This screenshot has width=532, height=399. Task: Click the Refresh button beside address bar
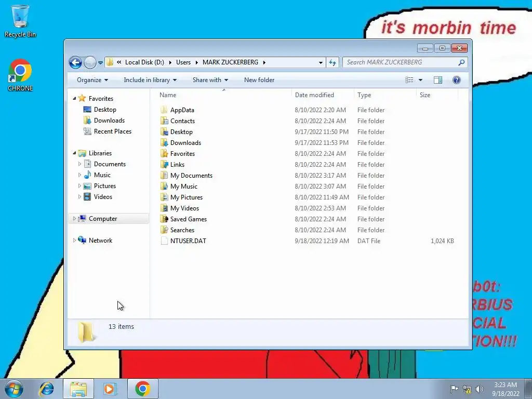click(332, 62)
